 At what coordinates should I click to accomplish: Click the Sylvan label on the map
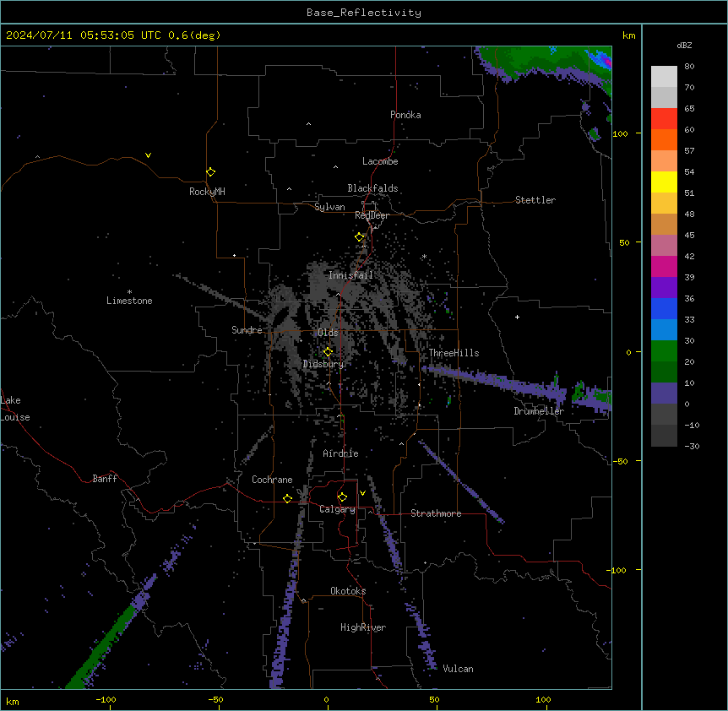[x=329, y=207]
